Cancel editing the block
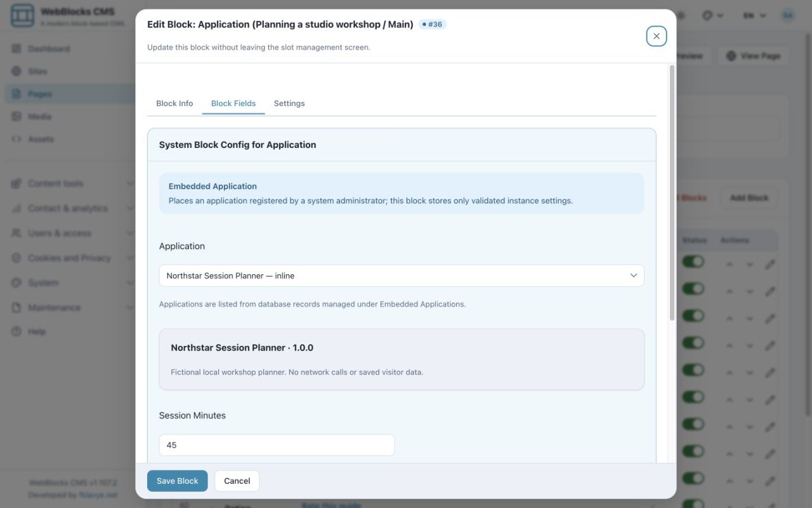The image size is (812, 508). [x=237, y=481]
